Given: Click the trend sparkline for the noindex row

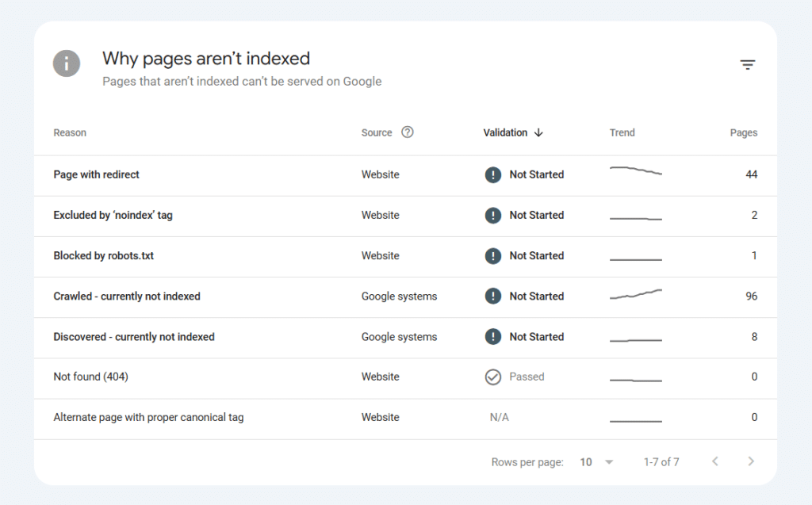Looking at the screenshot, I should coord(636,219).
